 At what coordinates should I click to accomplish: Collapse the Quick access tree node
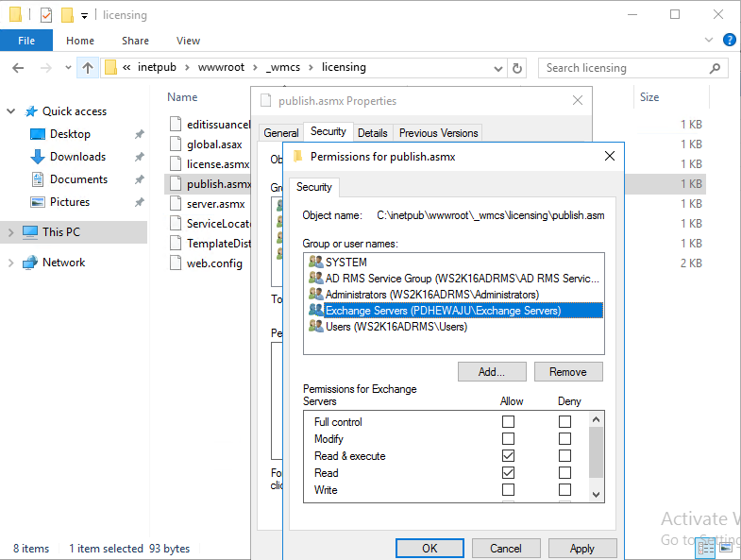(x=11, y=111)
